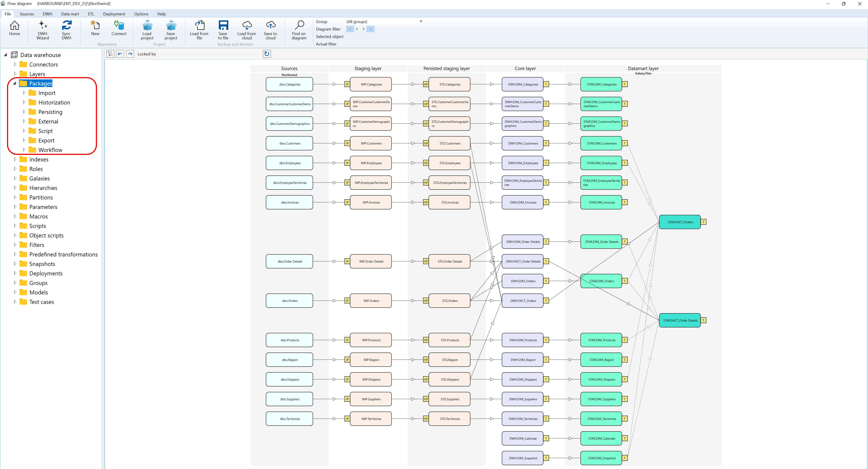This screenshot has width=868, height=469.
Task: Expand the Workflow folder
Action: 24,149
